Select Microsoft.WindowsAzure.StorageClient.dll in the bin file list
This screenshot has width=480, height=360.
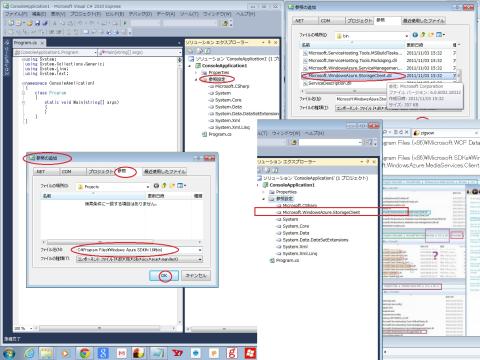pos(349,76)
